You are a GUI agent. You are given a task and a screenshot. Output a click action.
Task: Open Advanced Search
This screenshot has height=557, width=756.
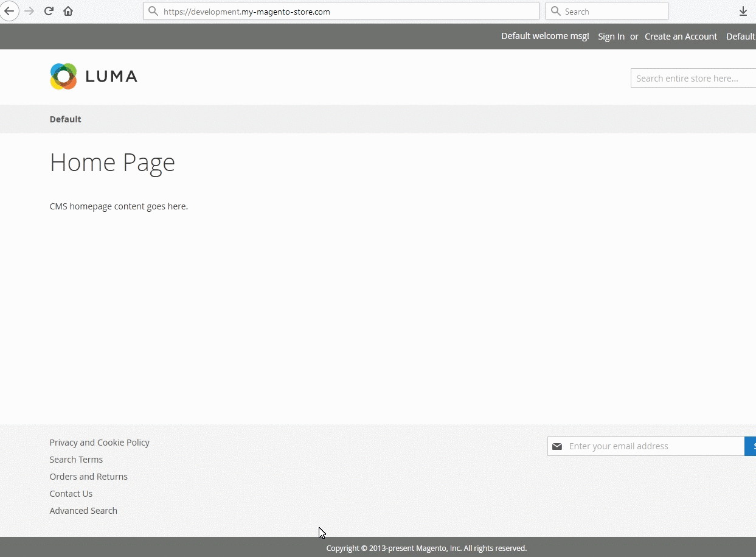(x=83, y=511)
